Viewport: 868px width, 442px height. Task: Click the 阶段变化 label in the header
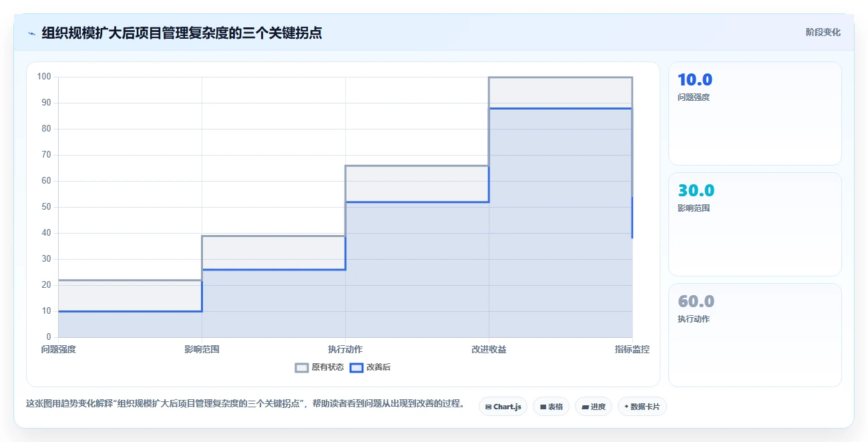[x=823, y=32]
